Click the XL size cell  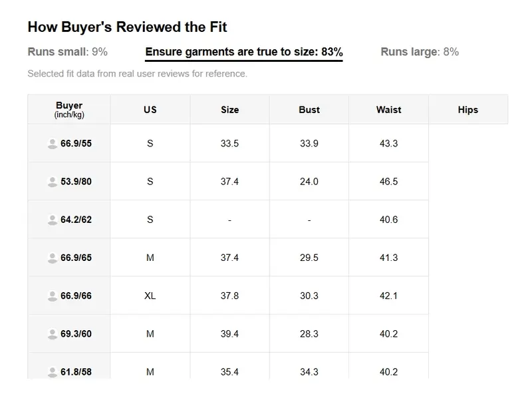pyautogui.click(x=150, y=296)
